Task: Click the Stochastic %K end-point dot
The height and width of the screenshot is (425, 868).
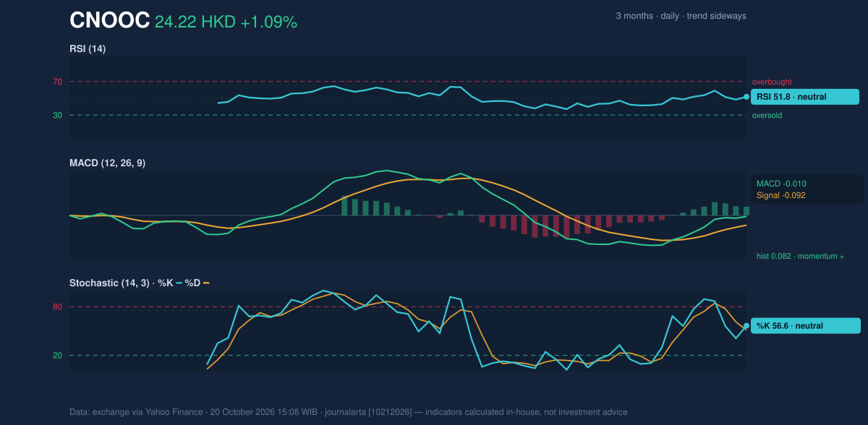Action: 746,326
